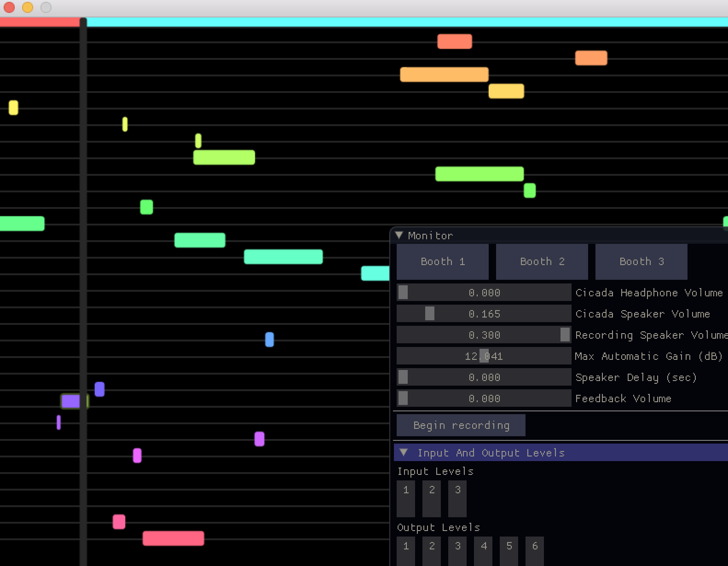Viewport: 728px width, 566px height.
Task: Click output level meter 4
Action: tap(483, 551)
